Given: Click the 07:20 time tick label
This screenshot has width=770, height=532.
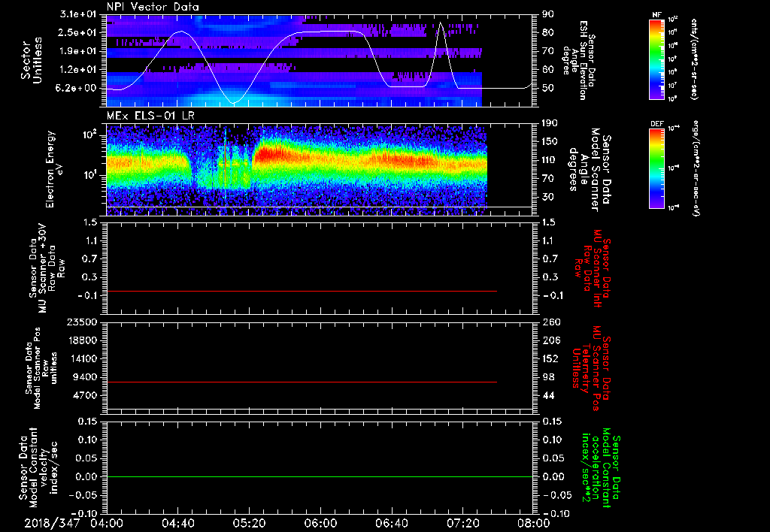Looking at the screenshot, I should pos(462,523).
